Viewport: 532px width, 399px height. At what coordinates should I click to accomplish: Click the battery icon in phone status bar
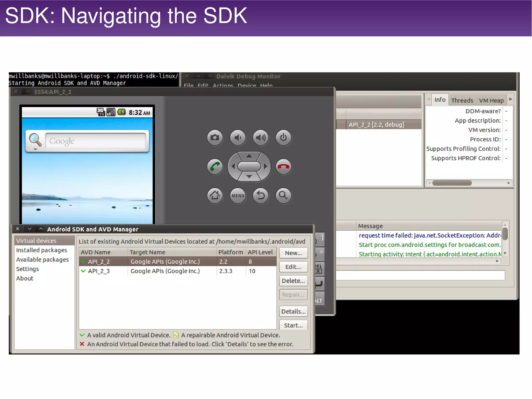coord(121,112)
